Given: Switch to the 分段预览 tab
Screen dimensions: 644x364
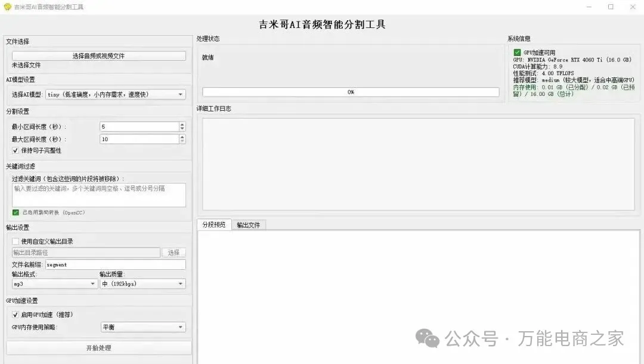Looking at the screenshot, I should coord(213,225).
